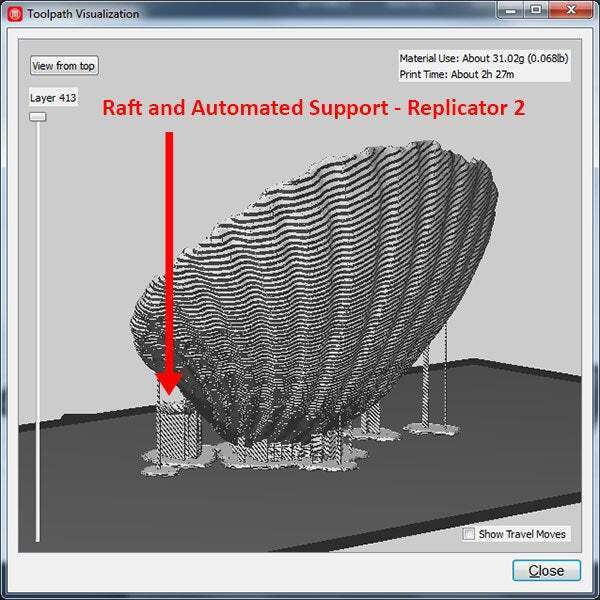Close window with the title bar X
The image size is (600, 600).
(x=571, y=10)
